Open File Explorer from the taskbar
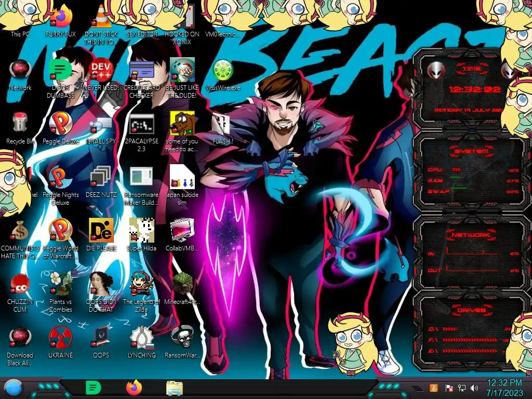Image resolution: width=532 pixels, height=399 pixels. pyautogui.click(x=175, y=389)
